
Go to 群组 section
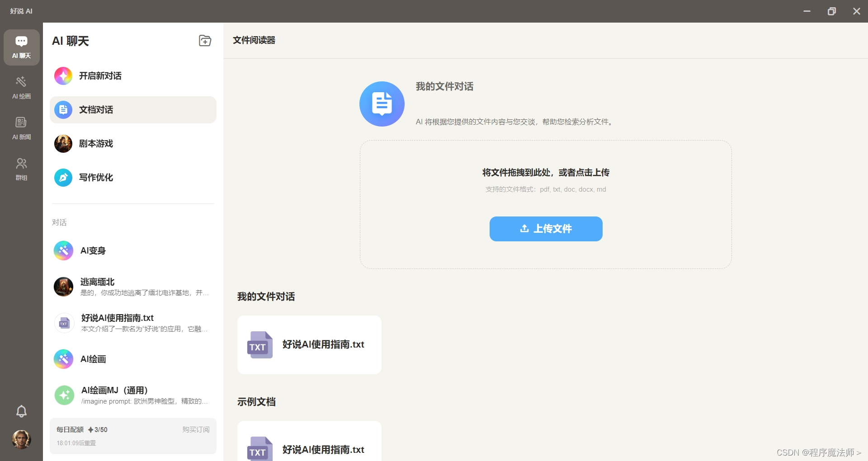(x=21, y=169)
